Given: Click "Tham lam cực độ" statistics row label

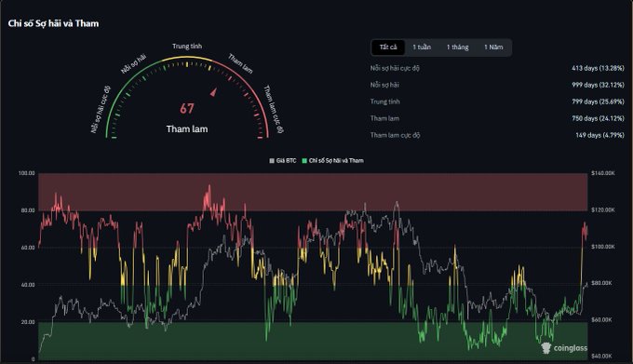Looking at the screenshot, I should (x=396, y=135).
